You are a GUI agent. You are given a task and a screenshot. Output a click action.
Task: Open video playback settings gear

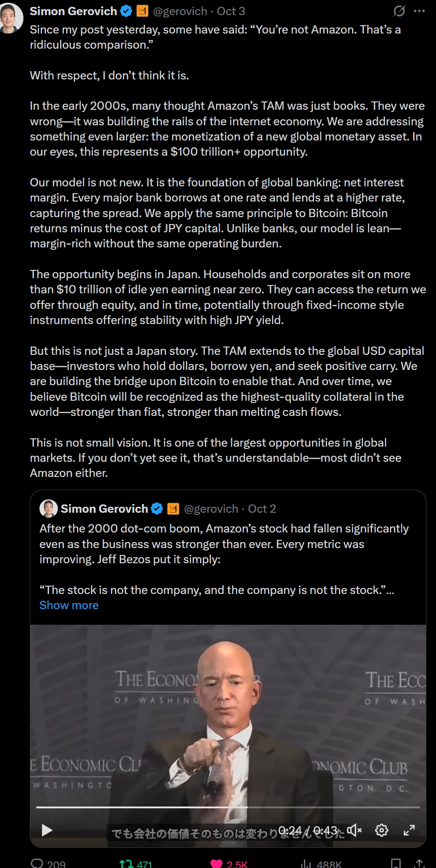point(381,830)
